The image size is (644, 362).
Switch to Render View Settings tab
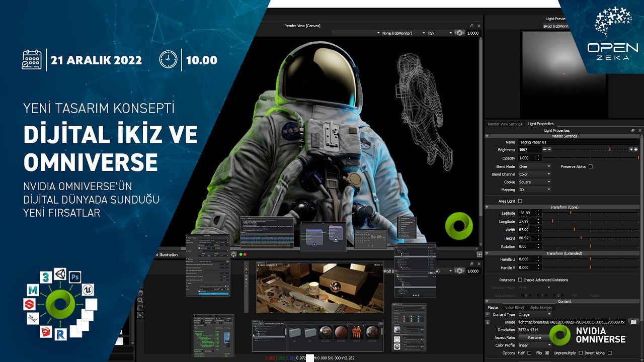coord(505,124)
